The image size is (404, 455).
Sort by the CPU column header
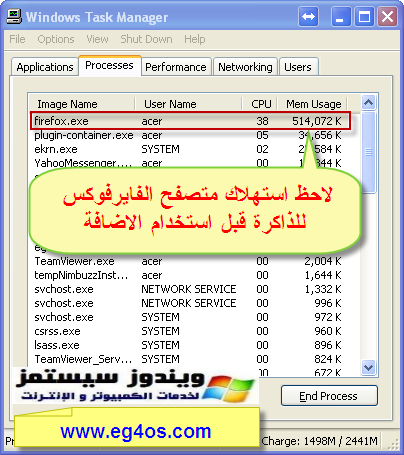click(x=259, y=104)
